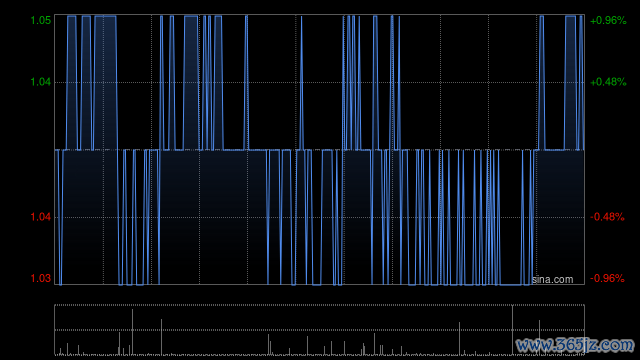This screenshot has height=360, width=640.
Task: Click the 1.05 price axis label
Action: [x=41, y=20]
